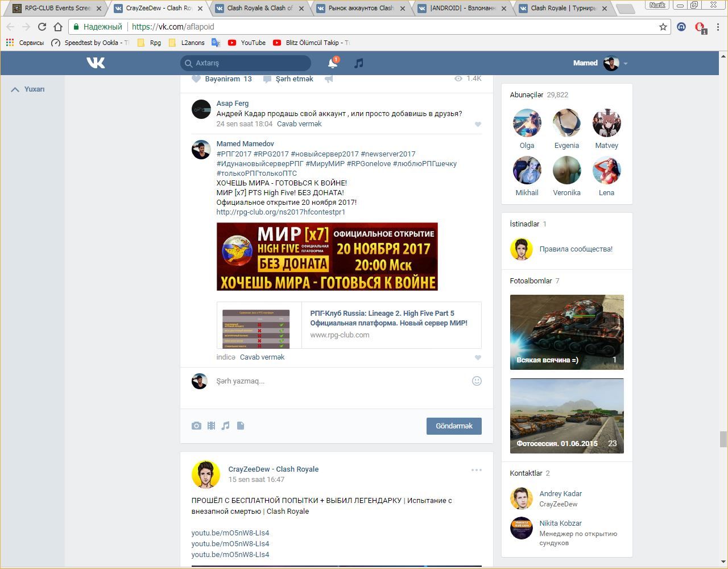Open the VK music player icon
The image size is (728, 569).
click(x=358, y=63)
